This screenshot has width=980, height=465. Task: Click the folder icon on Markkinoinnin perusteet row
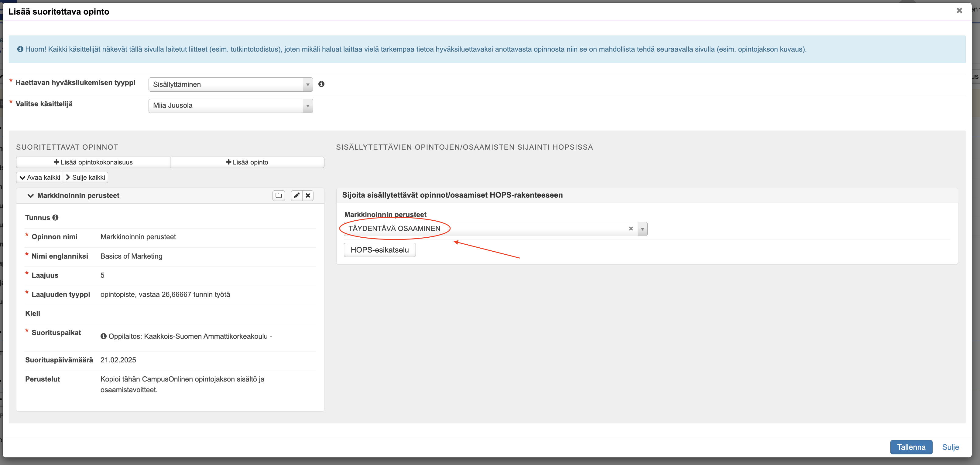(x=279, y=195)
